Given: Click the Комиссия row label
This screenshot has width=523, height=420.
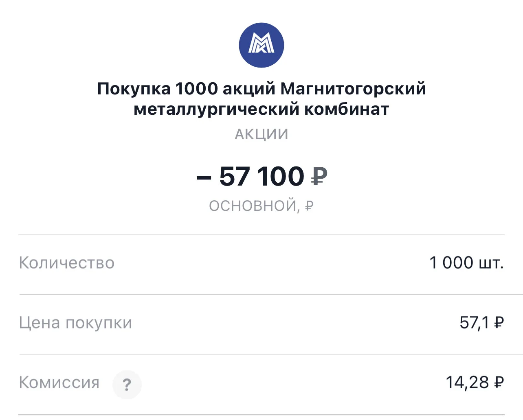Looking at the screenshot, I should tap(59, 383).
